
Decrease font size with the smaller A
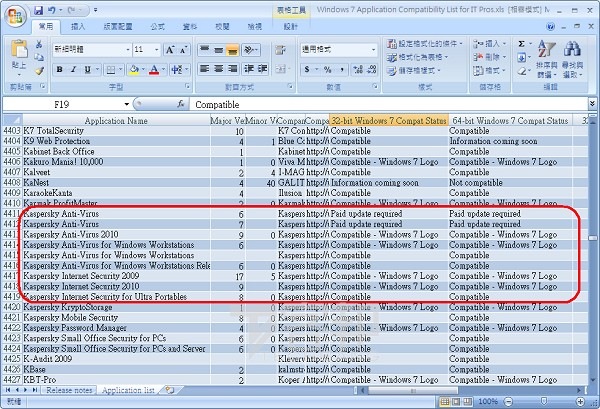coord(183,50)
